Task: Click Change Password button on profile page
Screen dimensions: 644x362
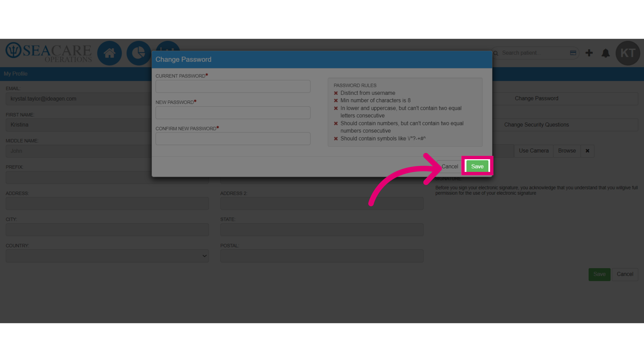Action: click(x=536, y=99)
